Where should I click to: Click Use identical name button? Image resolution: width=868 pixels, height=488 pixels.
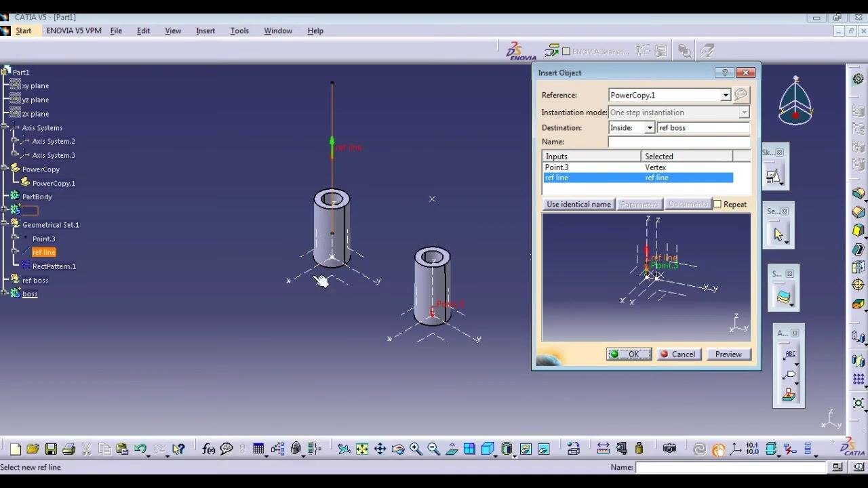pyautogui.click(x=578, y=204)
